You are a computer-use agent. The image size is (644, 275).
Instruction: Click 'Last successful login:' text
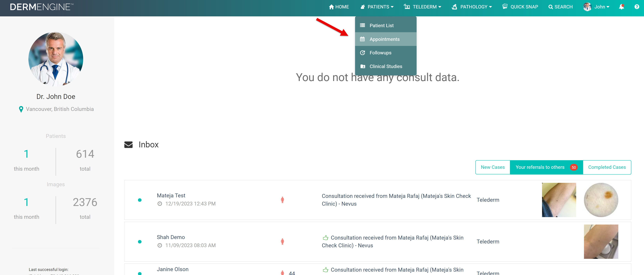coord(49,269)
